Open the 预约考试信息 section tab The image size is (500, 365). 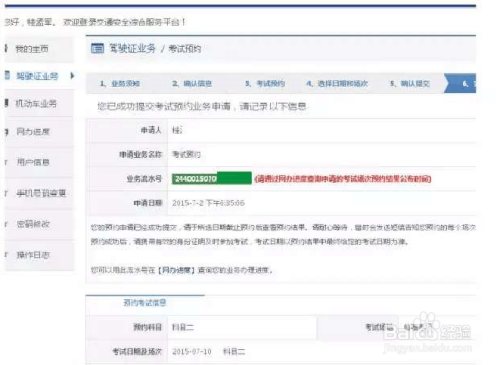[145, 303]
